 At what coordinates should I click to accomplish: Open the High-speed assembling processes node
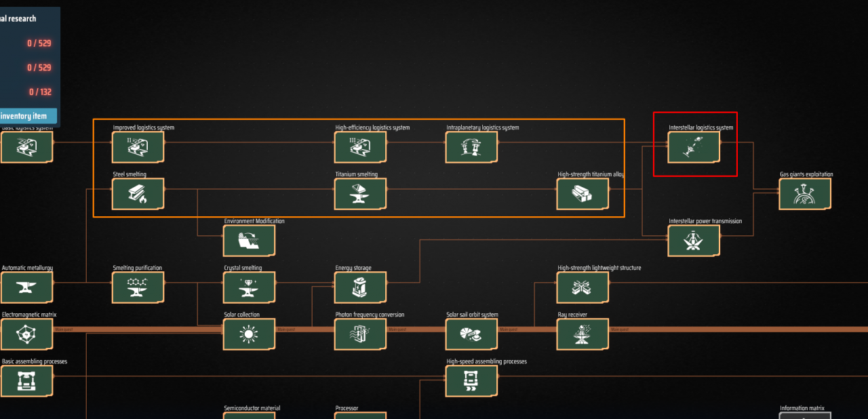[x=471, y=381]
